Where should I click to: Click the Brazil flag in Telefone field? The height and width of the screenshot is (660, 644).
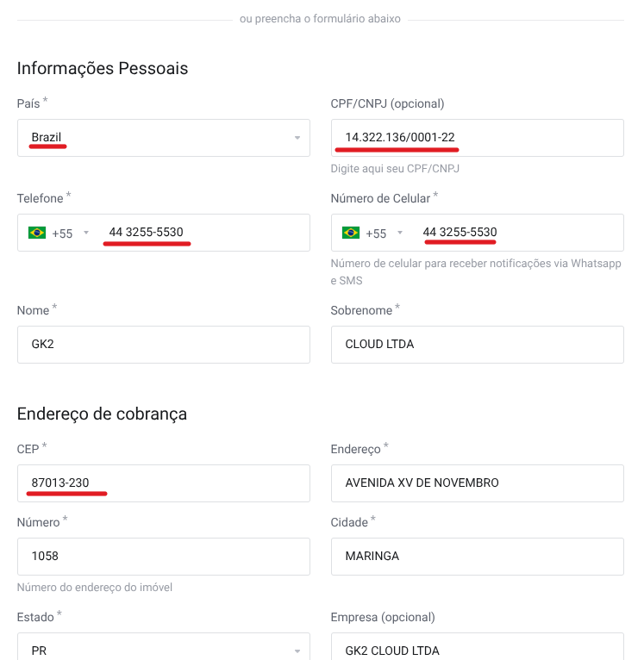(x=37, y=233)
